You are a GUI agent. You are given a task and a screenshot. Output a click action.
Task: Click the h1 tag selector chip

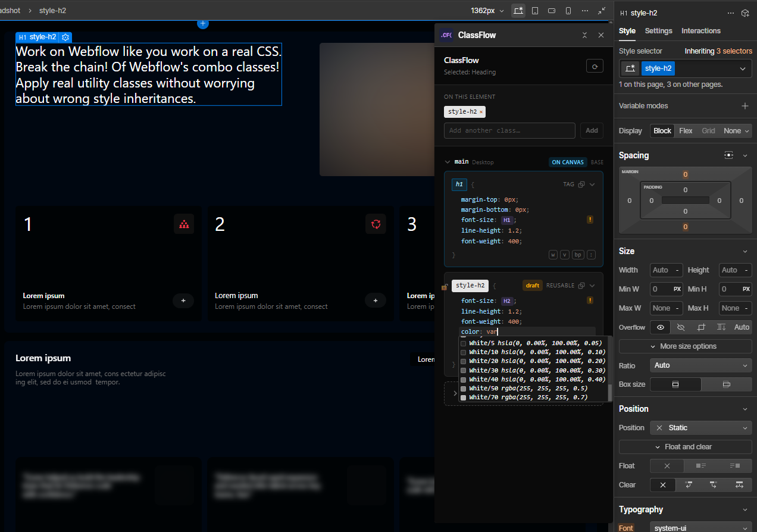coord(459,184)
